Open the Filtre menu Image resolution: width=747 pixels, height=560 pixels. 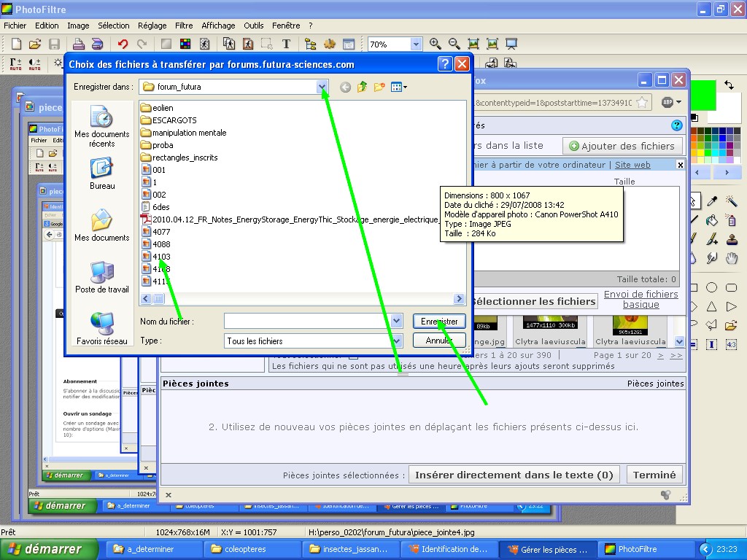[184, 26]
